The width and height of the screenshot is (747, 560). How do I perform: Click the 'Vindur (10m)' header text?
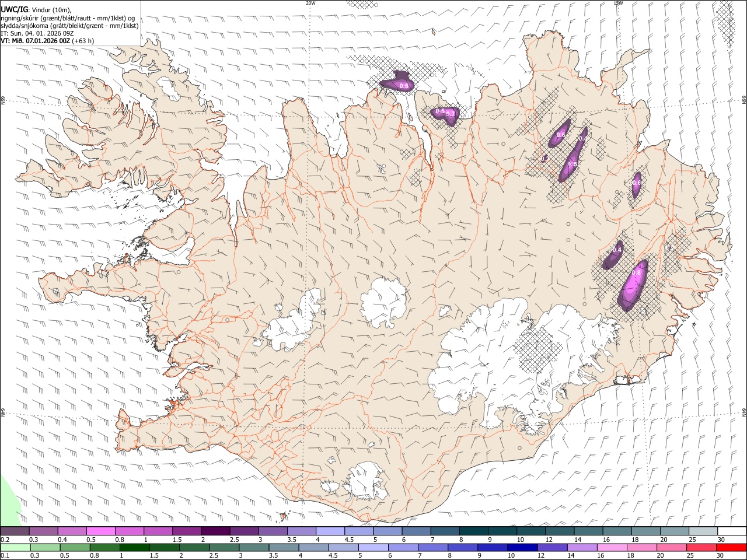point(52,10)
